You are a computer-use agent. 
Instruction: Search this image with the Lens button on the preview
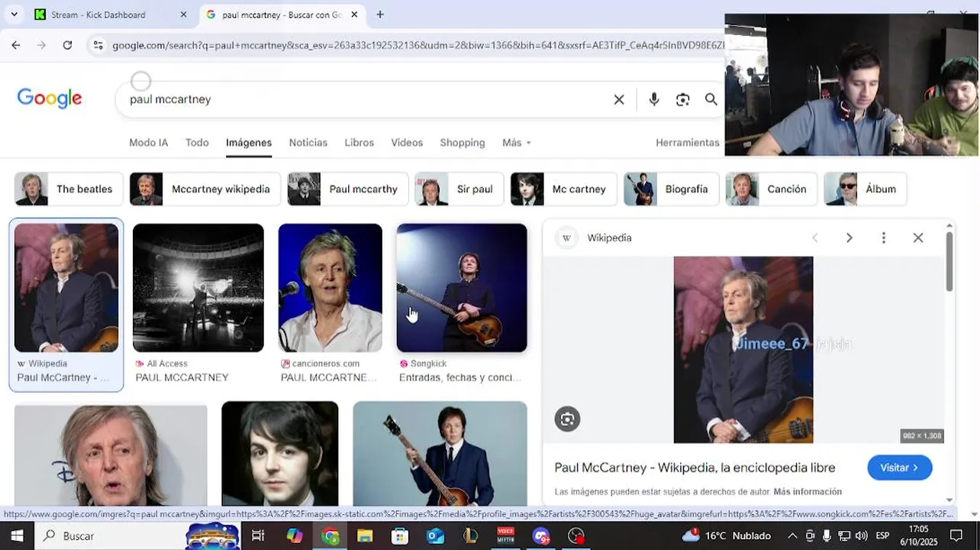click(x=567, y=419)
